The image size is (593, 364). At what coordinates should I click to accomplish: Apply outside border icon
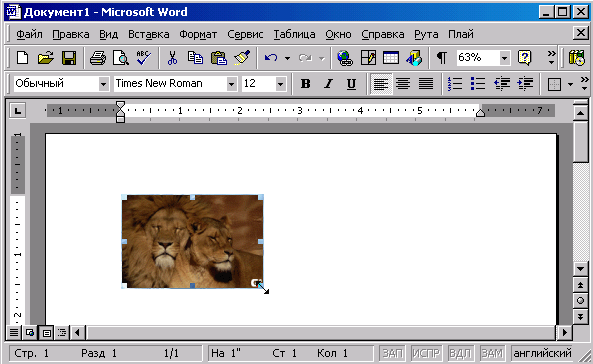click(x=554, y=84)
